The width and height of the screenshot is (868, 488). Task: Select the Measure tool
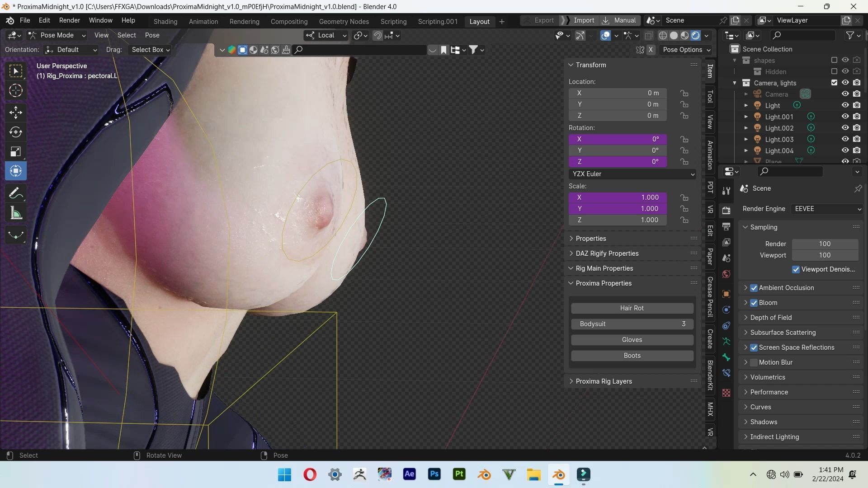click(16, 213)
